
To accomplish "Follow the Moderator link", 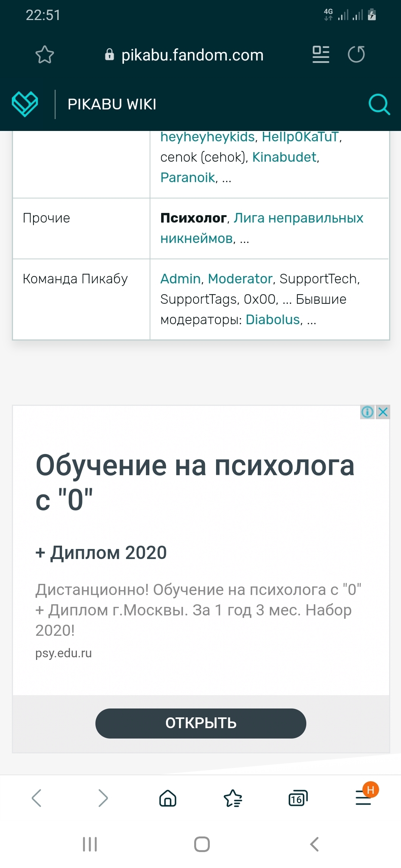I will pyautogui.click(x=240, y=279).
